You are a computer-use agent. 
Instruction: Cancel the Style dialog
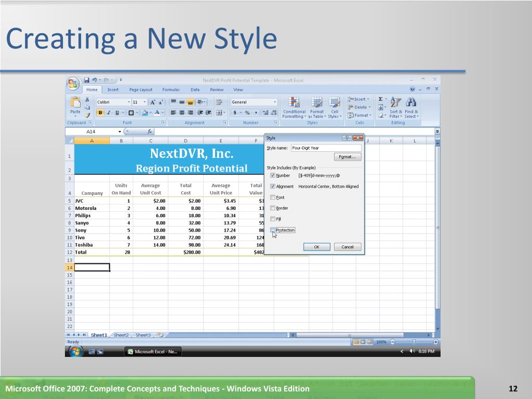348,247
